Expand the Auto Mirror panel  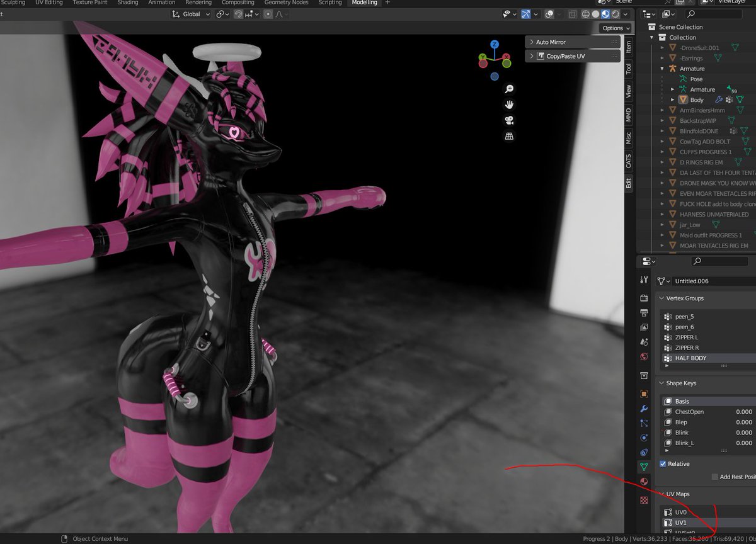[x=573, y=42]
